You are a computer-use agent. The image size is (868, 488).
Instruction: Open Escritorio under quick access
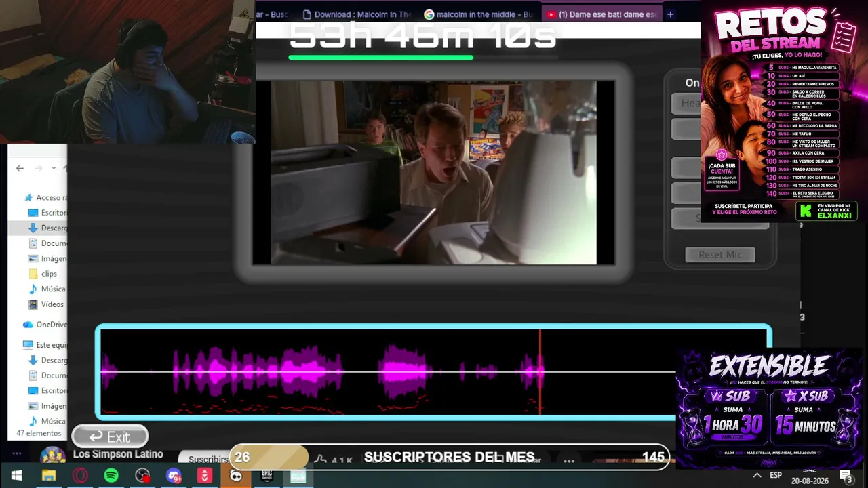coord(47,213)
